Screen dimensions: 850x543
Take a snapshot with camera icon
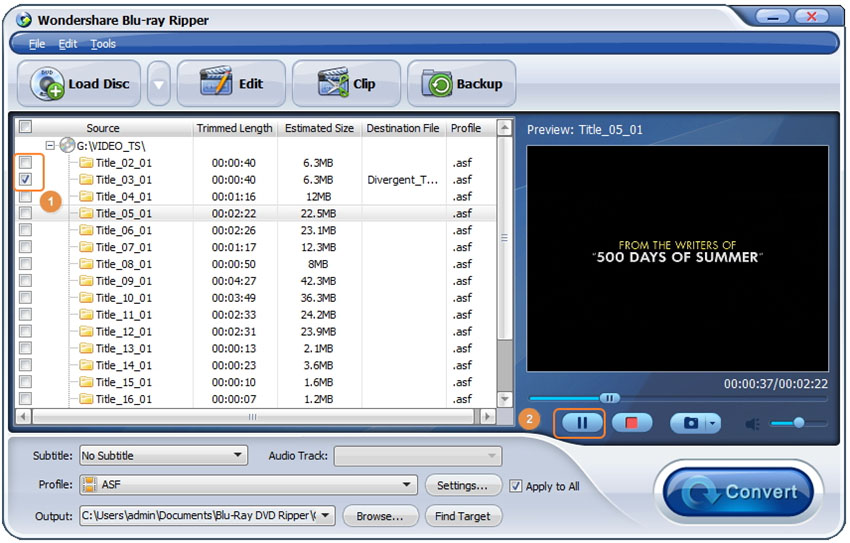(x=690, y=423)
